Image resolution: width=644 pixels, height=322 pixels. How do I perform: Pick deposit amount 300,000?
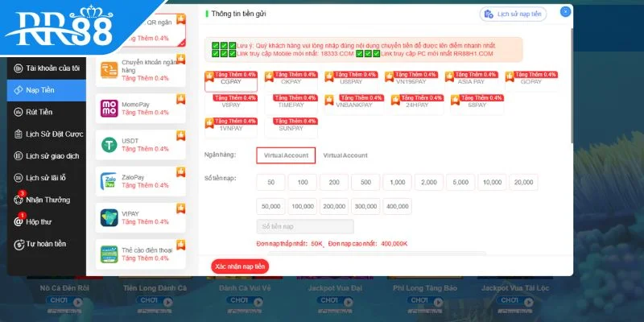[x=365, y=207]
